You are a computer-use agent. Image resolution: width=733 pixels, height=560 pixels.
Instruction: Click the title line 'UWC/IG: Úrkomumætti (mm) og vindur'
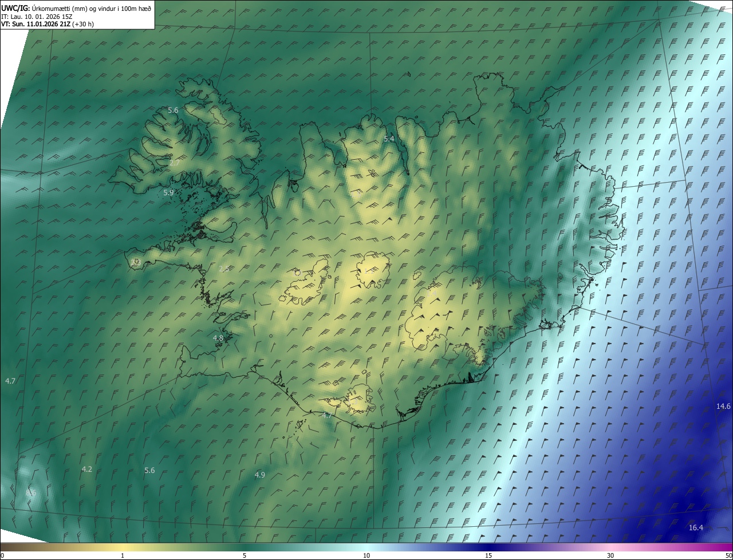[76, 7]
